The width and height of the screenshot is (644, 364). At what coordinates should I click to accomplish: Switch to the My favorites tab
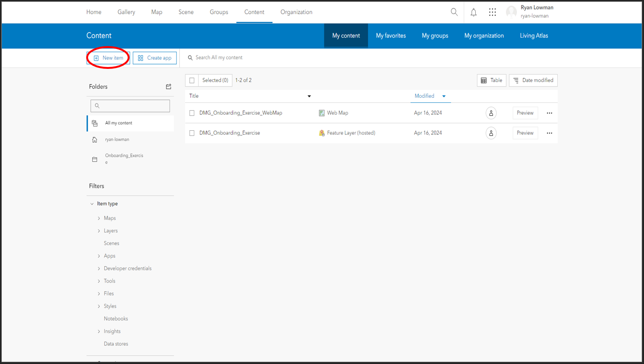coord(391,35)
